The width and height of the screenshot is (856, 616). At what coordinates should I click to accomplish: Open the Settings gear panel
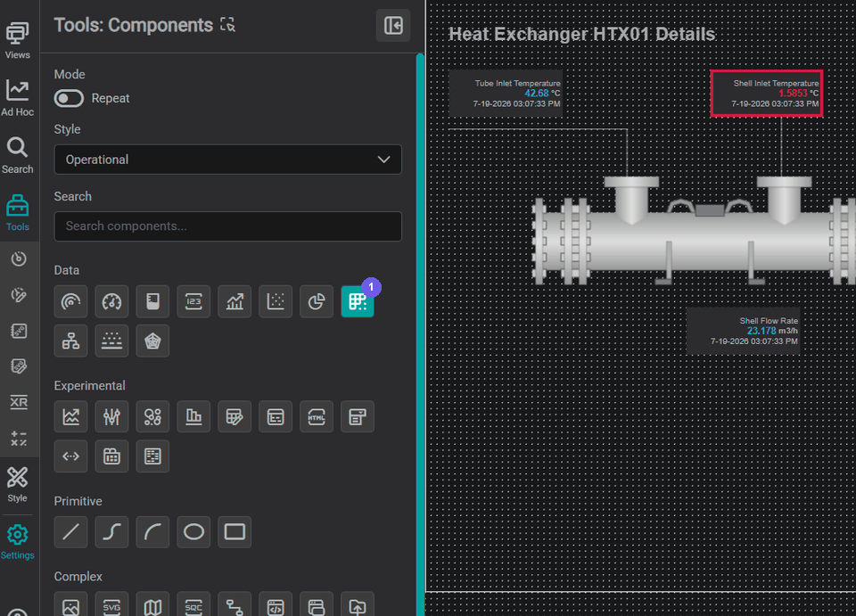coord(18,541)
